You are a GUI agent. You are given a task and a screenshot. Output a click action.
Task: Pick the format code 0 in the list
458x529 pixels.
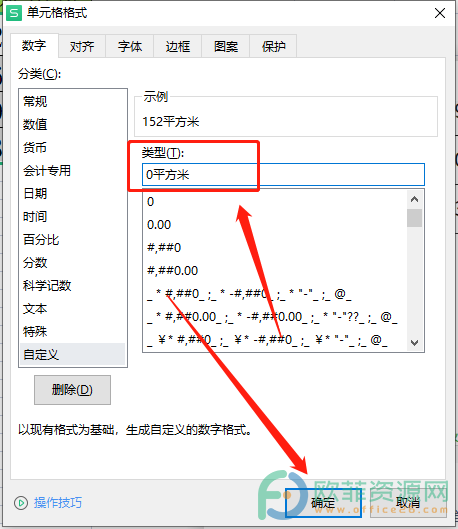(x=275, y=202)
